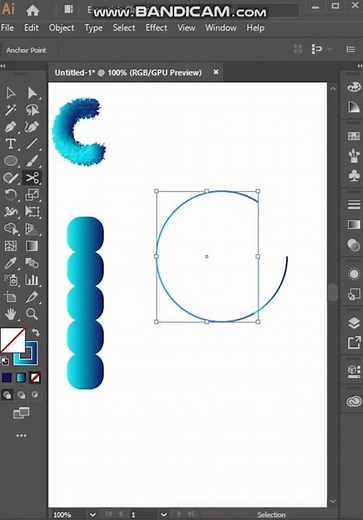Expand the align options dropdown arrow
This screenshot has width=363, height=520.
click(330, 49)
